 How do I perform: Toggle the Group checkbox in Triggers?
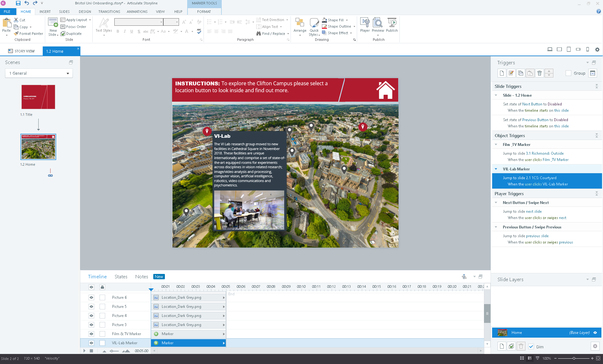tap(568, 73)
